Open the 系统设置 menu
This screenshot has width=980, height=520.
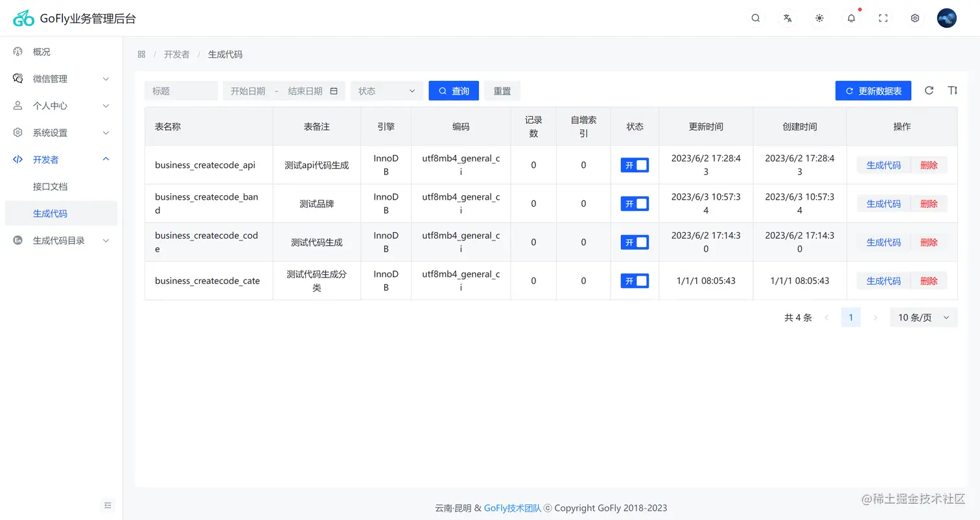tap(62, 133)
